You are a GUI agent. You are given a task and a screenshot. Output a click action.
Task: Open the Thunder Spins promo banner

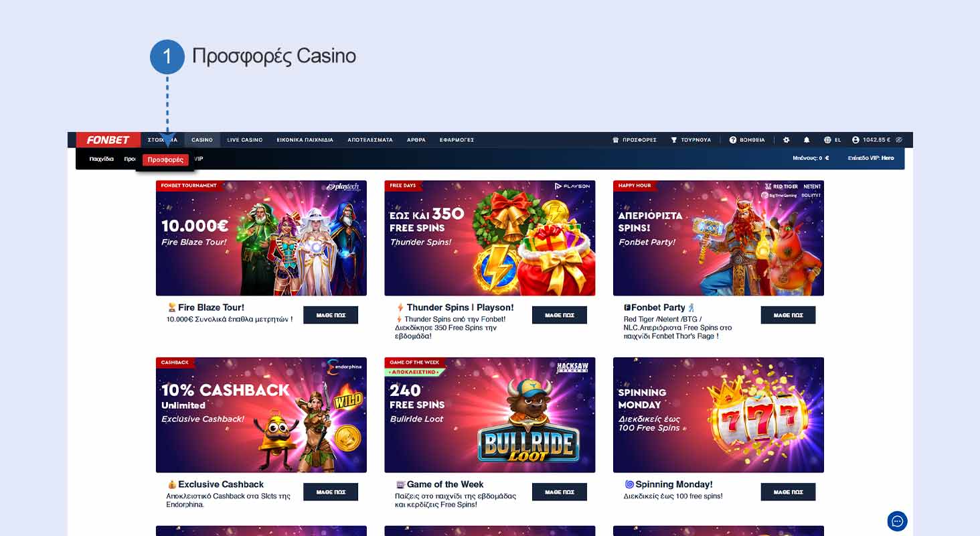(x=490, y=238)
